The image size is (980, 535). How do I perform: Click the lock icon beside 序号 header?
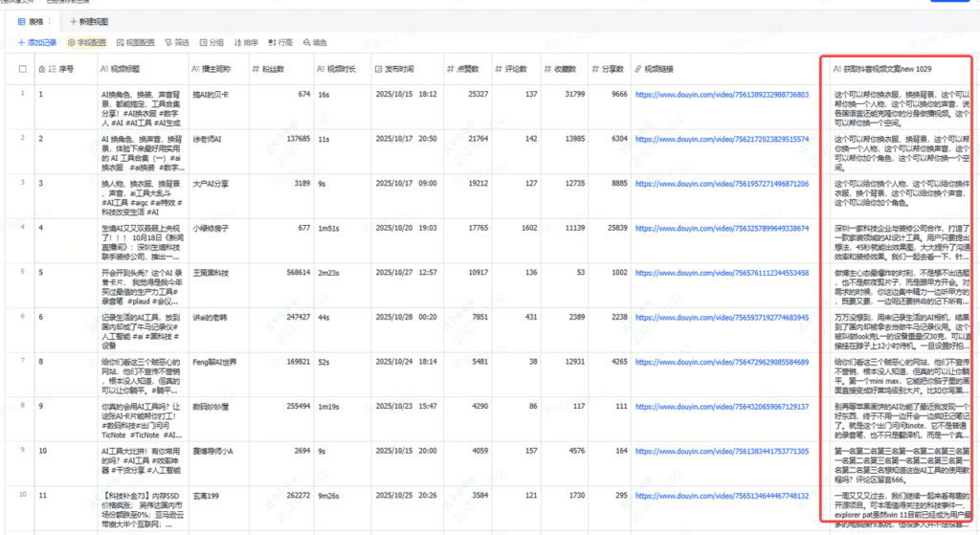pos(42,69)
